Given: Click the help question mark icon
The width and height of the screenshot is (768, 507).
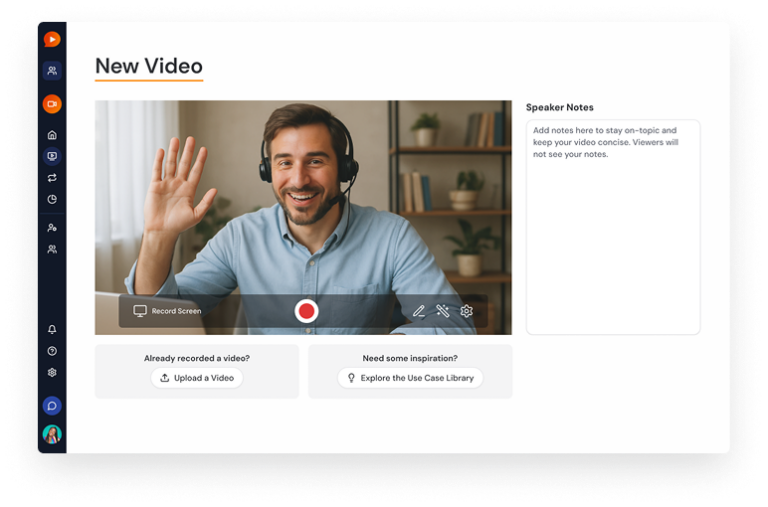Looking at the screenshot, I should click(52, 351).
